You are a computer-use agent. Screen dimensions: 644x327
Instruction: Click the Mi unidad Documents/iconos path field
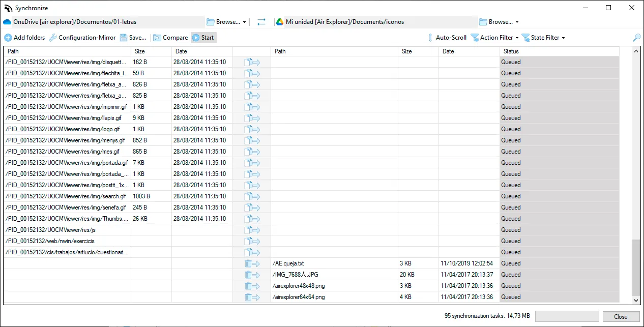[375, 22]
